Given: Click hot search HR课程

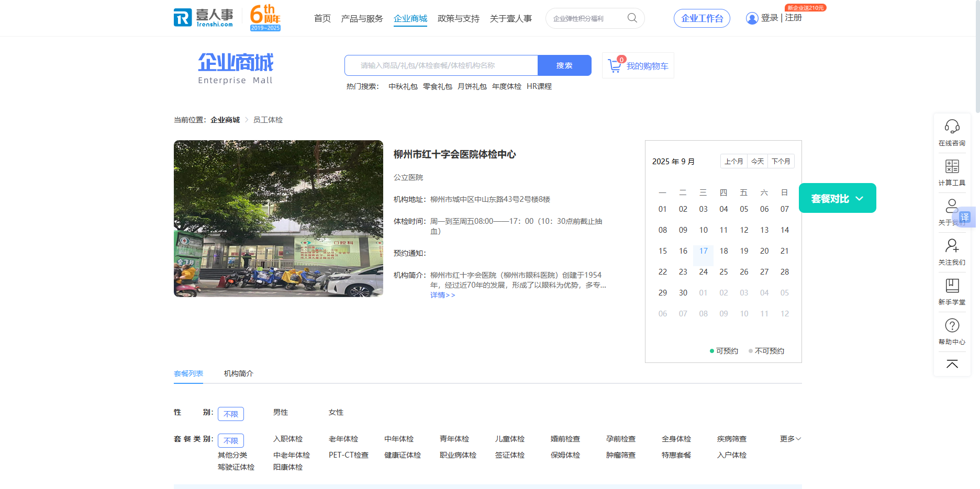Looking at the screenshot, I should (539, 86).
